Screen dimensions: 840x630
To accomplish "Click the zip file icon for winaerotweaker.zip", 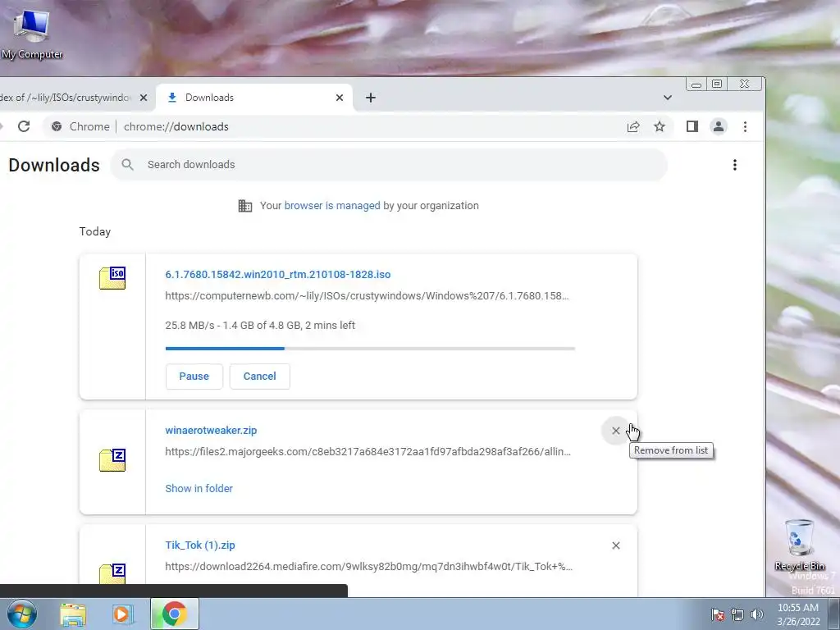I will click(x=112, y=460).
